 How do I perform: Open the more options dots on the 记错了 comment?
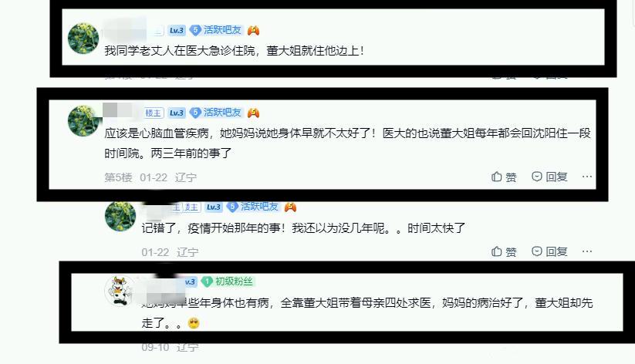[587, 251]
